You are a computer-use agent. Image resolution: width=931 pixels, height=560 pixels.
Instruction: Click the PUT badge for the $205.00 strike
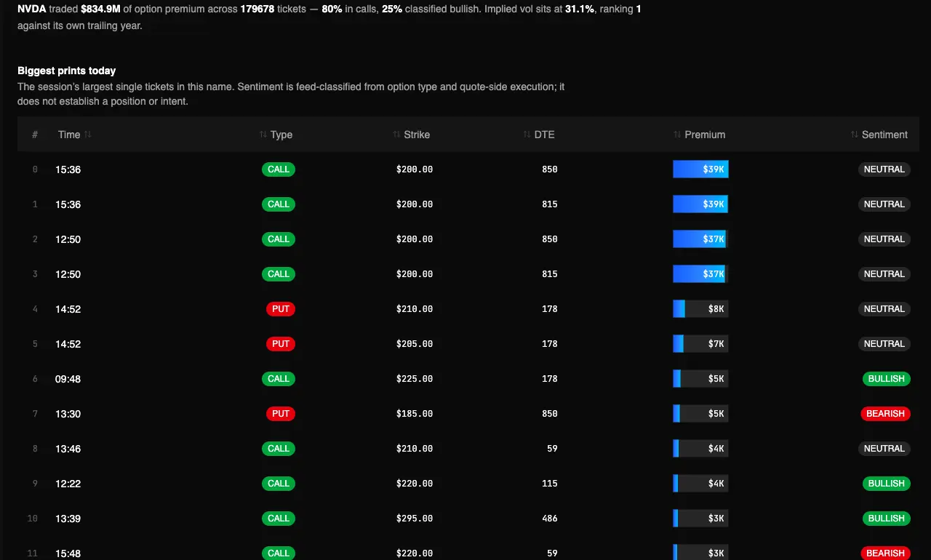(281, 344)
